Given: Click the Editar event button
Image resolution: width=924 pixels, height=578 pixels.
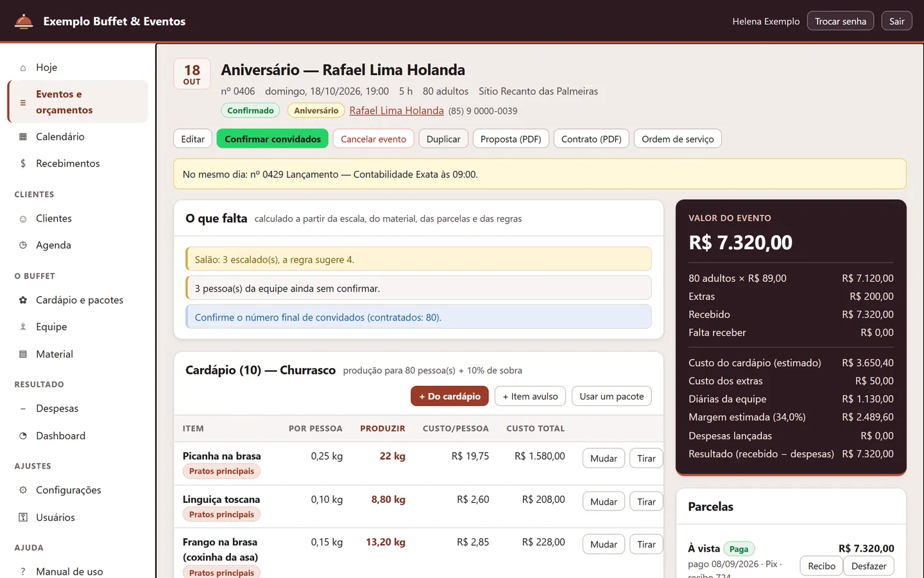Looking at the screenshot, I should pos(193,139).
